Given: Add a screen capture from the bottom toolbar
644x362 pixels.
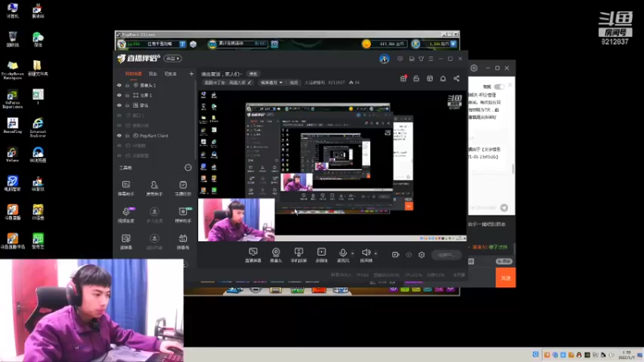Looking at the screenshot, I should (x=253, y=255).
